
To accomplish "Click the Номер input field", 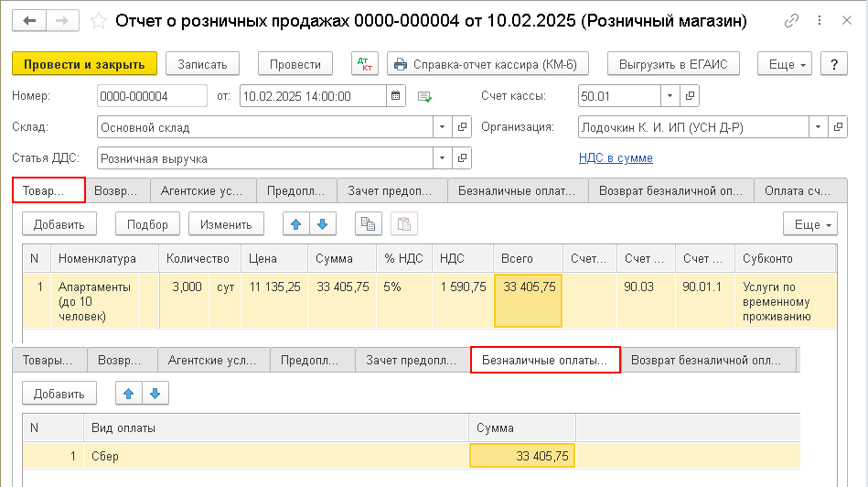I will click(151, 96).
